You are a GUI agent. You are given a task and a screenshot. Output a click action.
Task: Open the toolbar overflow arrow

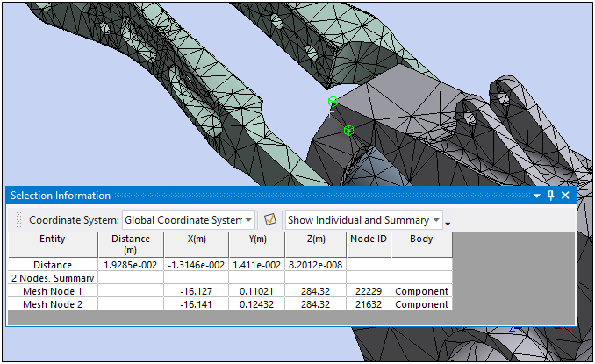[448, 224]
